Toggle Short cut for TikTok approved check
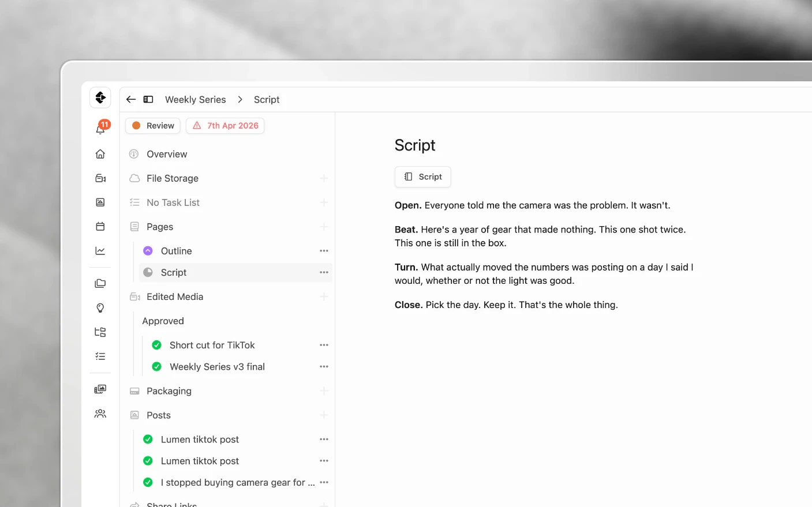The image size is (812, 507). 156,345
